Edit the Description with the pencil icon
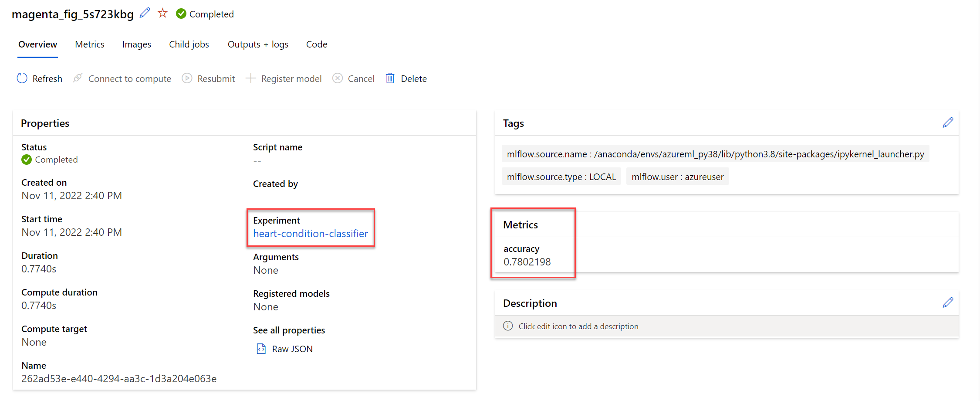The height and width of the screenshot is (401, 980). click(x=948, y=303)
